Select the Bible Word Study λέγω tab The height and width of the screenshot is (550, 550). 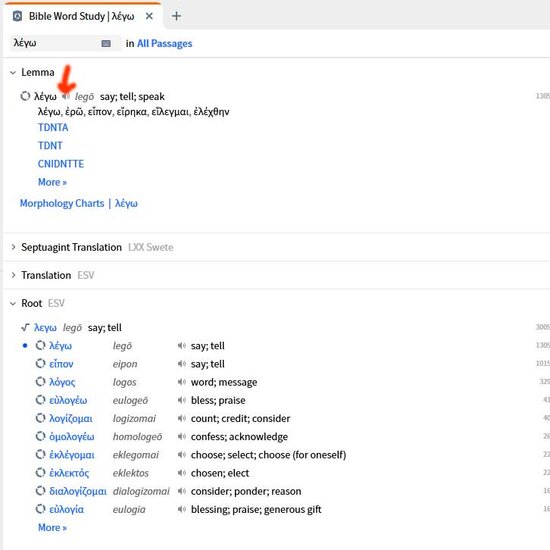pyautogui.click(x=81, y=16)
